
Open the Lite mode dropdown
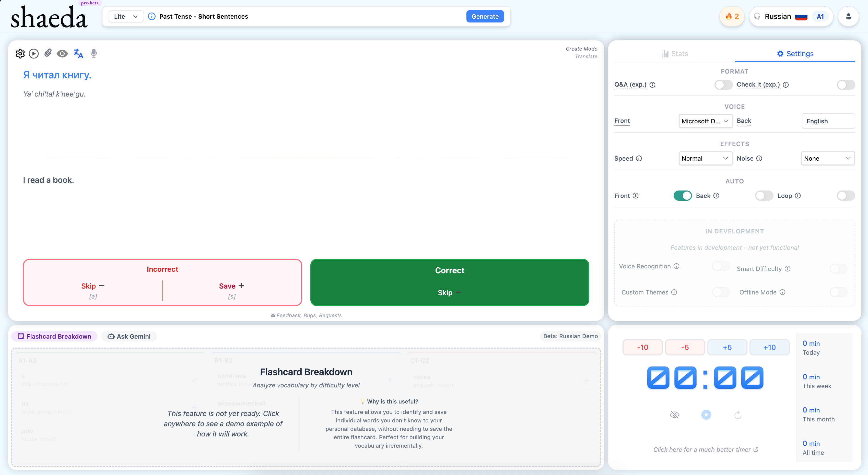pos(126,16)
